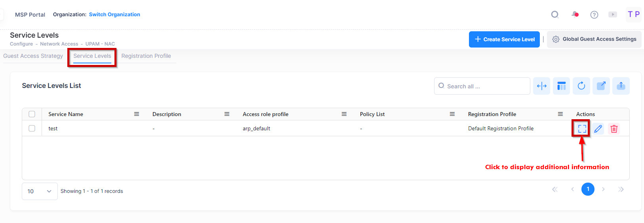Open the notifications bell icon
The image size is (644, 223).
[575, 15]
